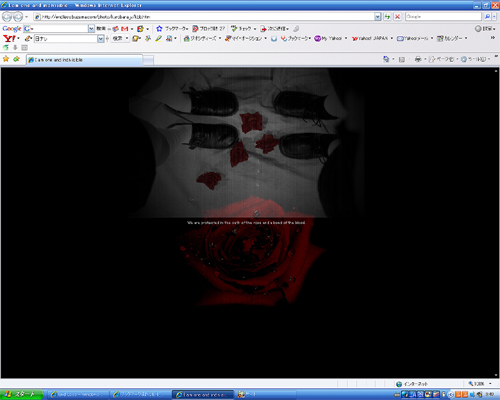Viewport: 500px width, 400px height.
Task: Click the Internet zone (インターネット) status indicator
Action: click(412, 384)
